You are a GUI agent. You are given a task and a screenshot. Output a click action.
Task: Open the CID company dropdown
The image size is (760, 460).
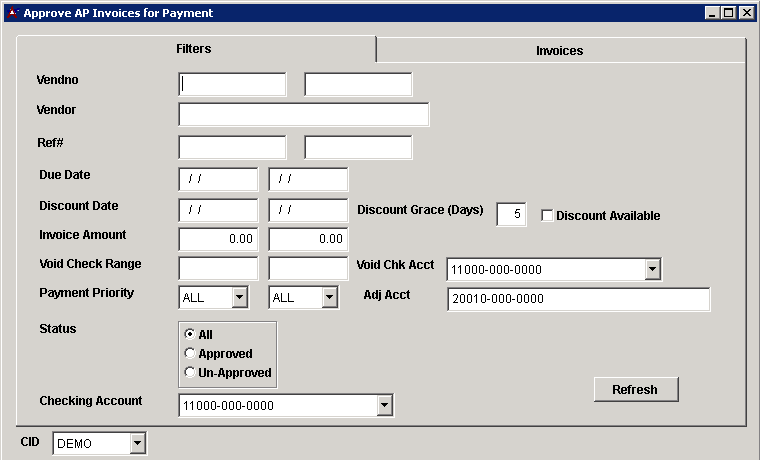click(137, 443)
